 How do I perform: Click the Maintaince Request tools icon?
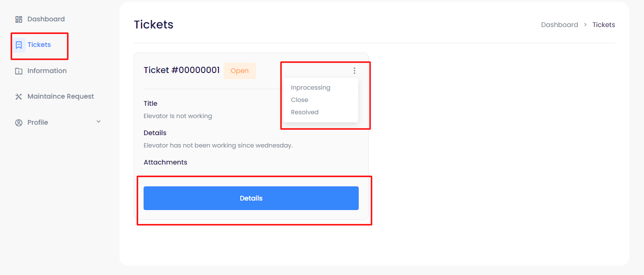click(x=19, y=97)
